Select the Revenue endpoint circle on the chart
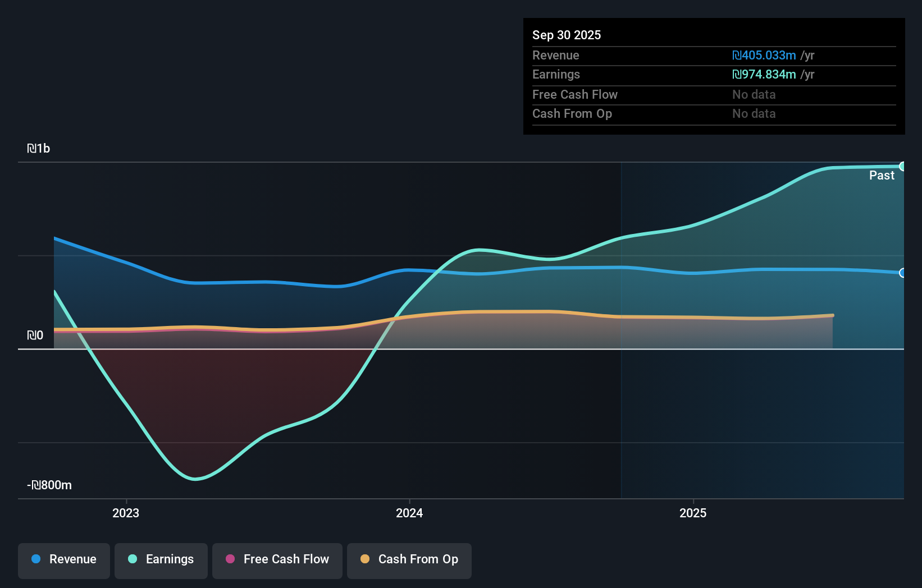 click(x=903, y=273)
